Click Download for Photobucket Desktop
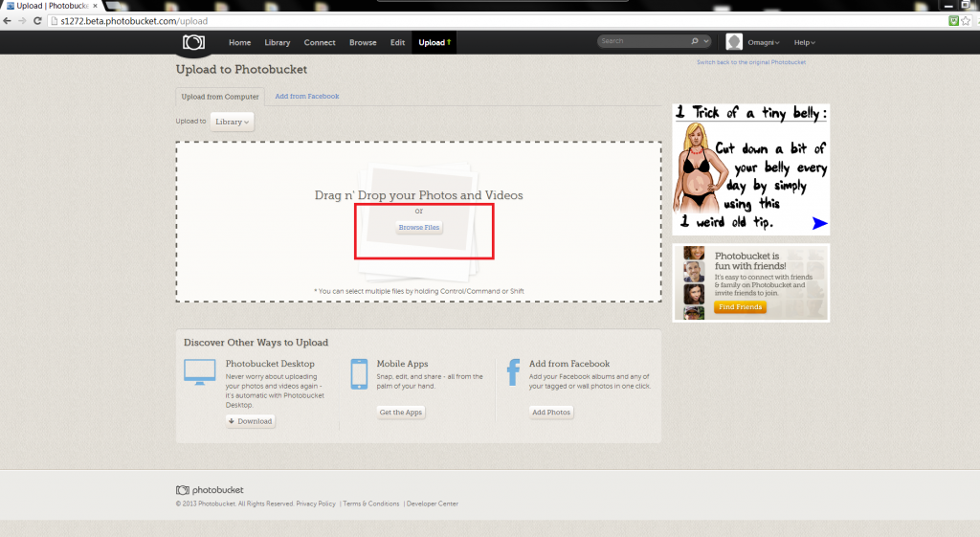Image resolution: width=980 pixels, height=537 pixels. pos(251,421)
